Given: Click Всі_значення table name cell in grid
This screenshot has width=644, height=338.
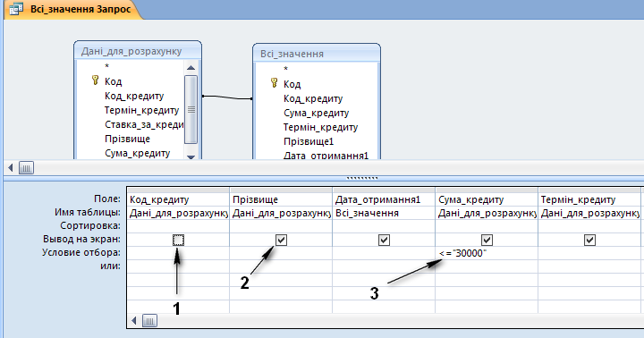Looking at the screenshot, I should [x=384, y=213].
